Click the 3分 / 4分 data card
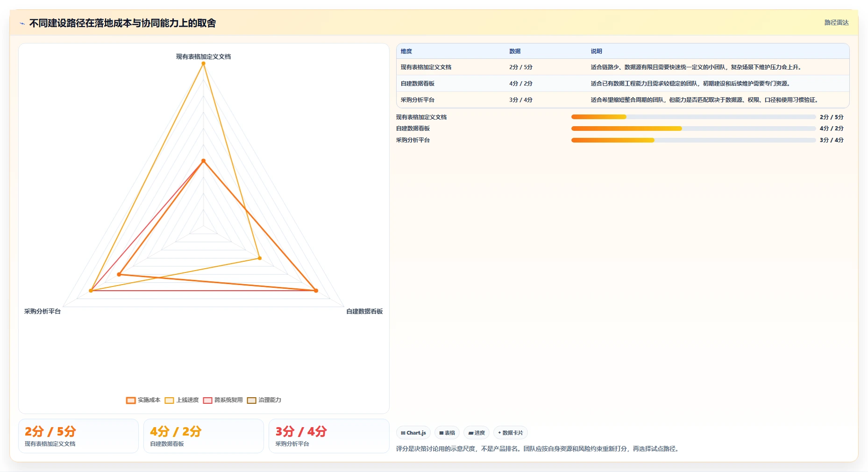The image size is (868, 472). [x=329, y=436]
